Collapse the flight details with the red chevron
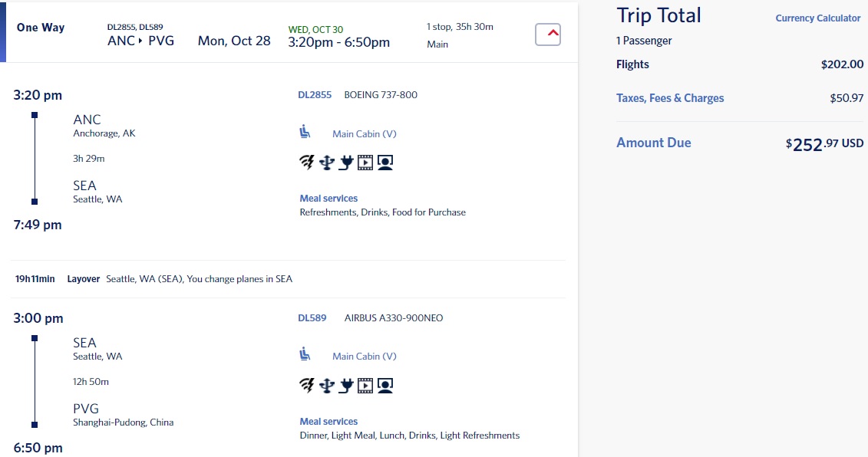The image size is (868, 457). tap(548, 35)
